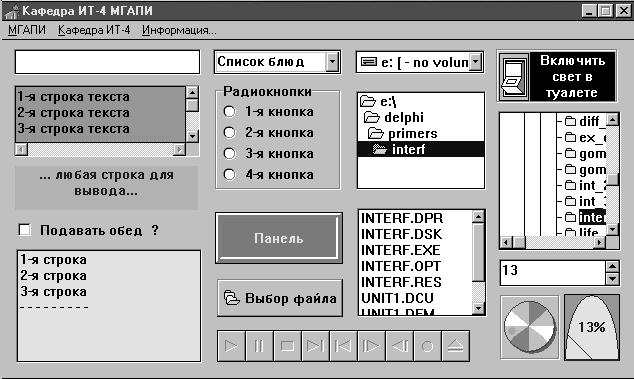
Task: Select the "3-я кнопка" radio button
Action: tap(229, 153)
